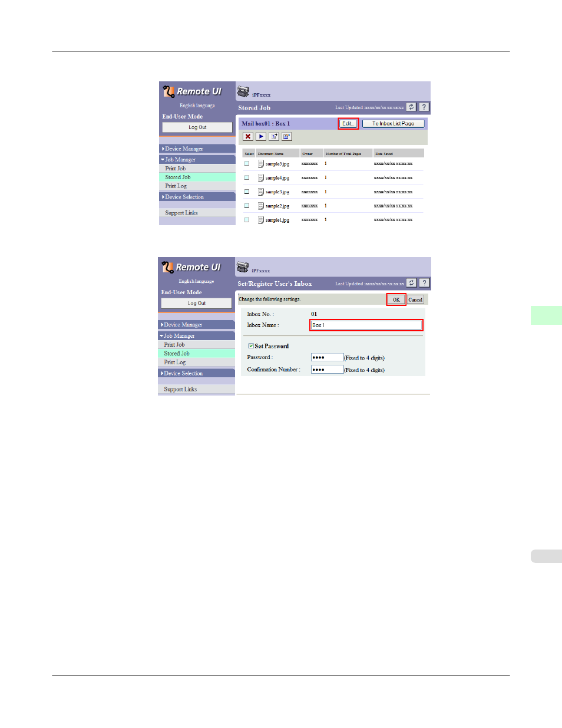The width and height of the screenshot is (562, 728).
Task: Click the printer icon above the Stored Job title
Action: coord(243,91)
